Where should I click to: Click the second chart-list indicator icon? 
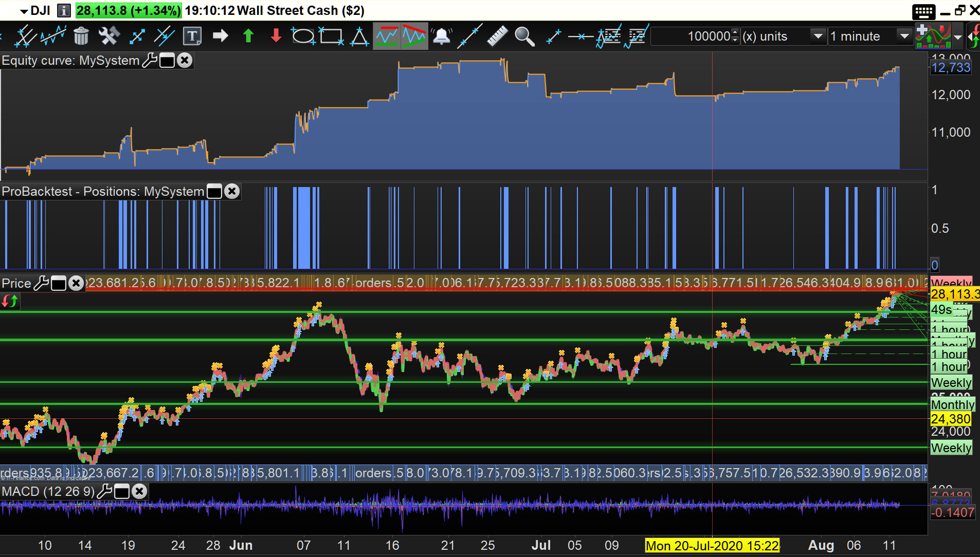pos(637,36)
